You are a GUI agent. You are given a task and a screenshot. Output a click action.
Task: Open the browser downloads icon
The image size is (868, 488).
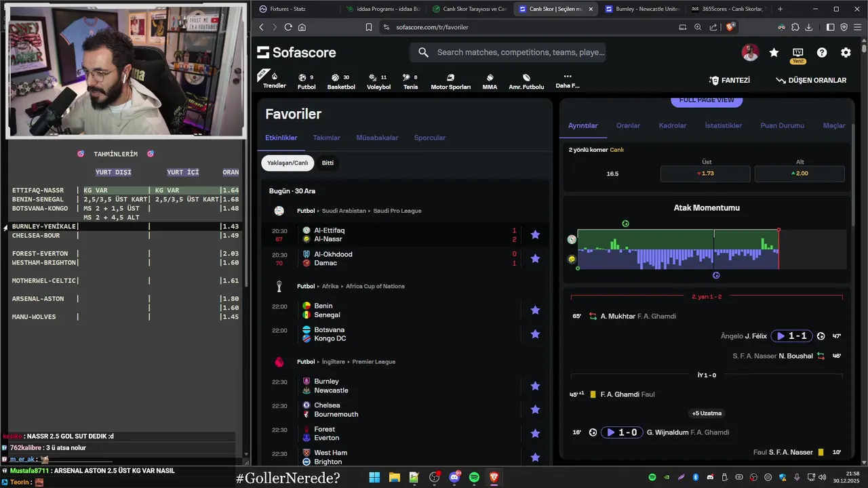coord(809,27)
